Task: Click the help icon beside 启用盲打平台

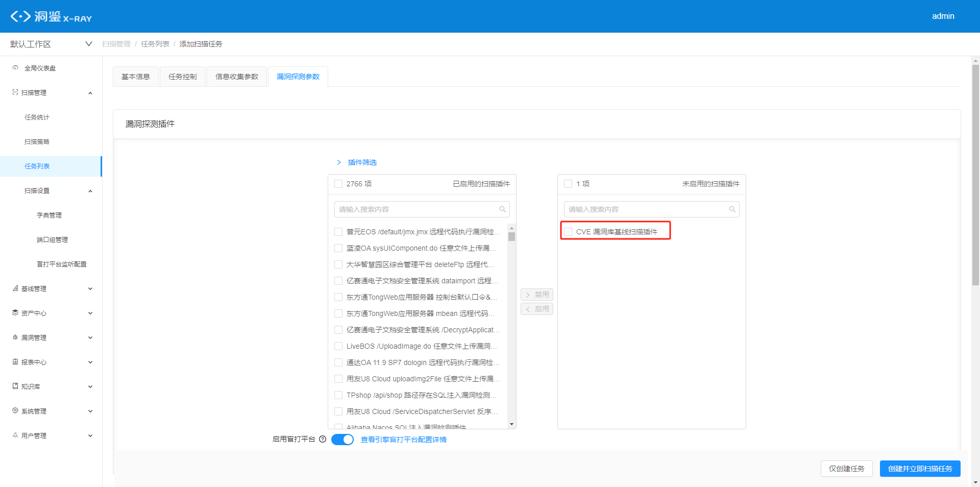Action: tap(323, 439)
